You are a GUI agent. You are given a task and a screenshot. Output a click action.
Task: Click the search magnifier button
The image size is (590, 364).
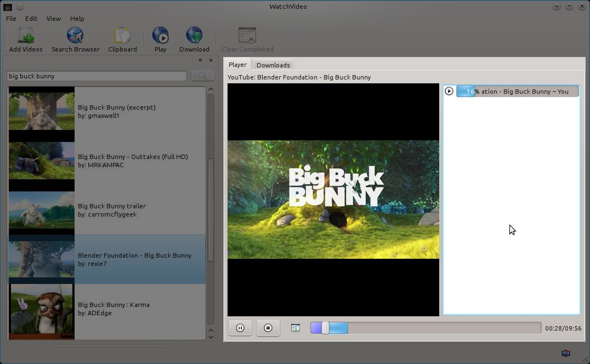[x=202, y=76]
